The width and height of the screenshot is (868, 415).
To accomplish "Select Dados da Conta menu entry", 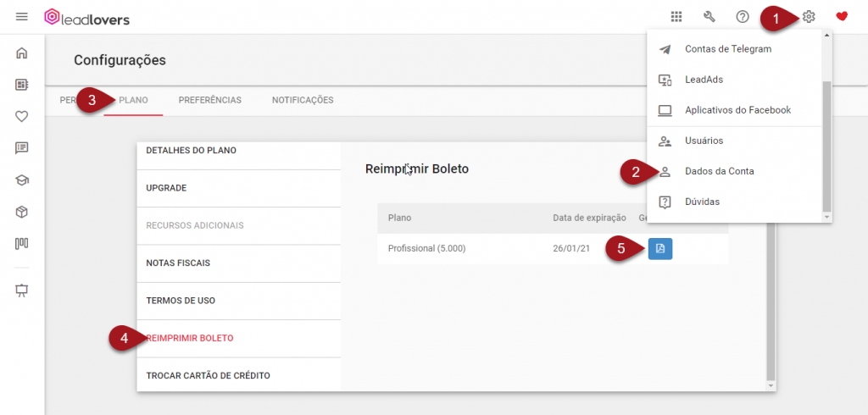I will click(x=719, y=171).
